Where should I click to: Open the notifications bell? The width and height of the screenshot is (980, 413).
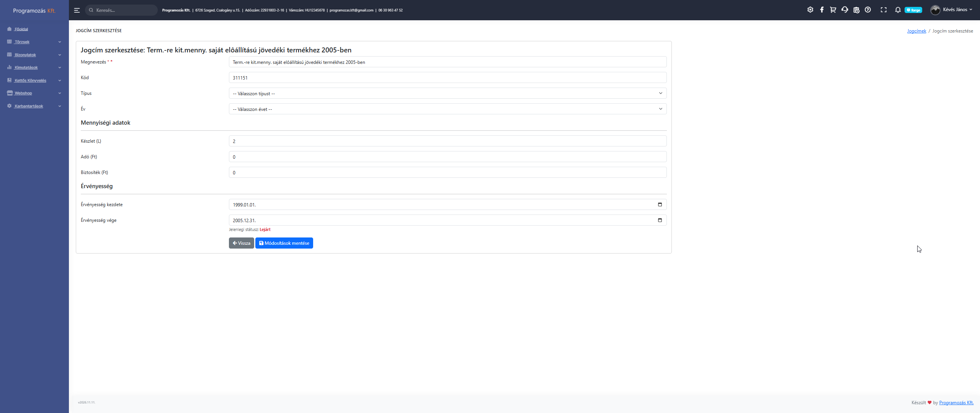(898, 10)
